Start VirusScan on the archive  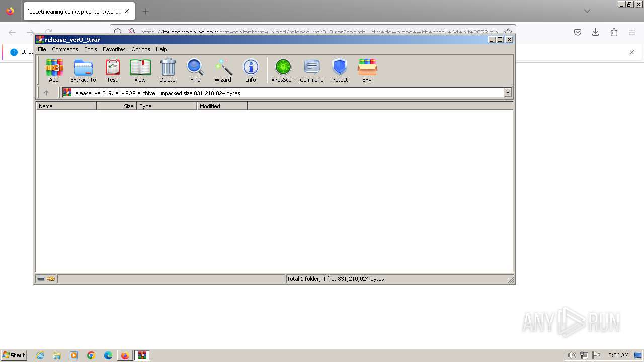283,70
